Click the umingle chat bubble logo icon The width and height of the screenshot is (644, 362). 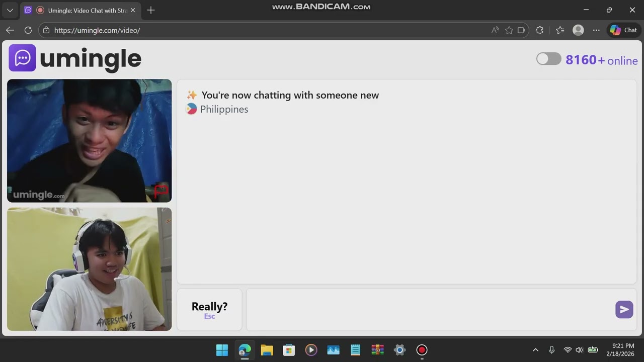pyautogui.click(x=22, y=58)
